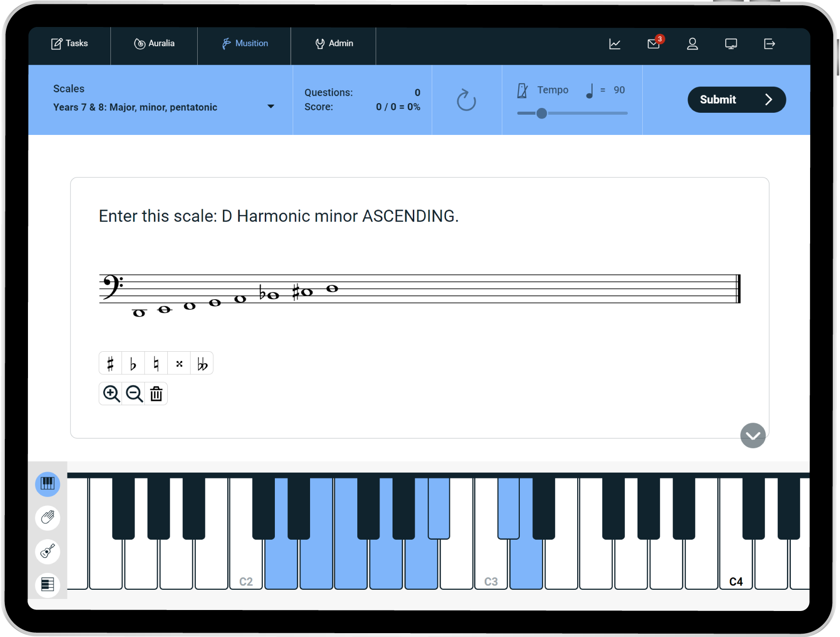
Task: Select the double sharp accidental
Action: coord(179,363)
